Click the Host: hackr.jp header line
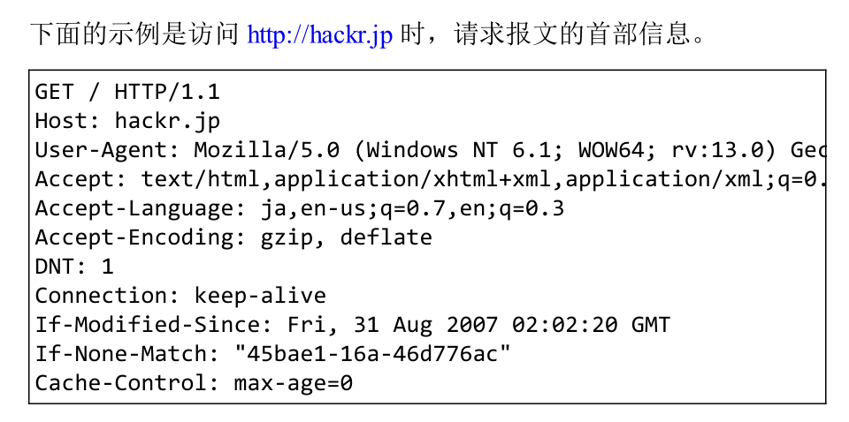849x422 pixels. (127, 121)
